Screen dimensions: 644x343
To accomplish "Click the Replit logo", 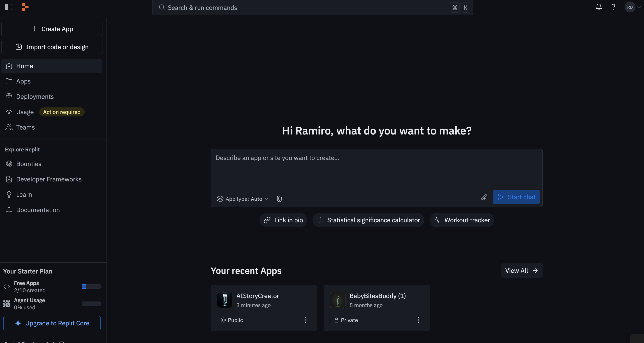I will tap(25, 7).
